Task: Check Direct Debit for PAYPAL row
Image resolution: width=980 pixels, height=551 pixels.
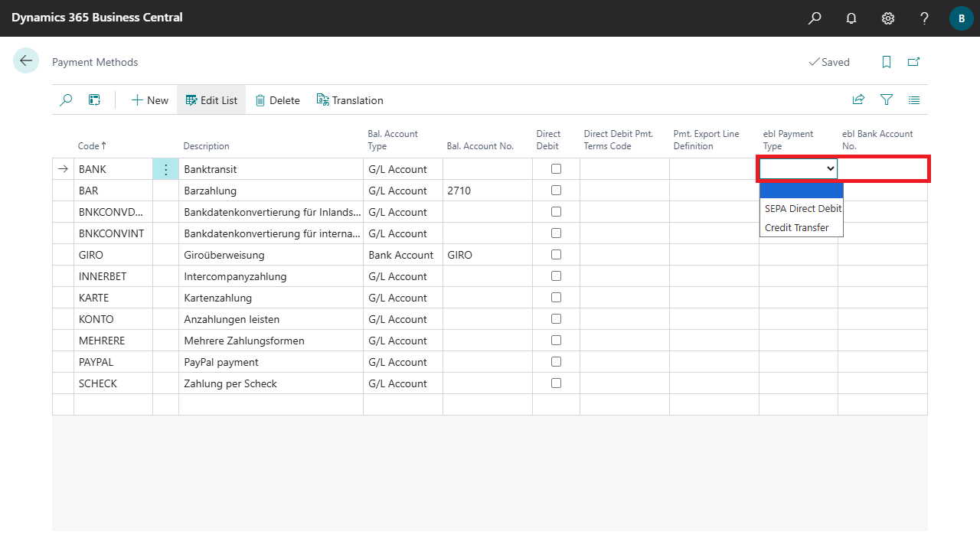Action: 557,361
